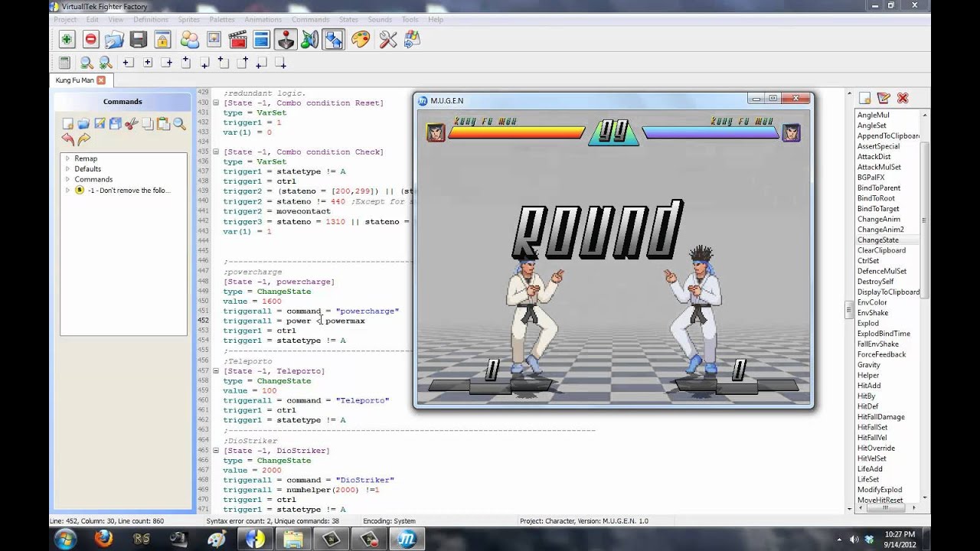
Task: Select DestroySelf in the controller list
Action: point(876,282)
